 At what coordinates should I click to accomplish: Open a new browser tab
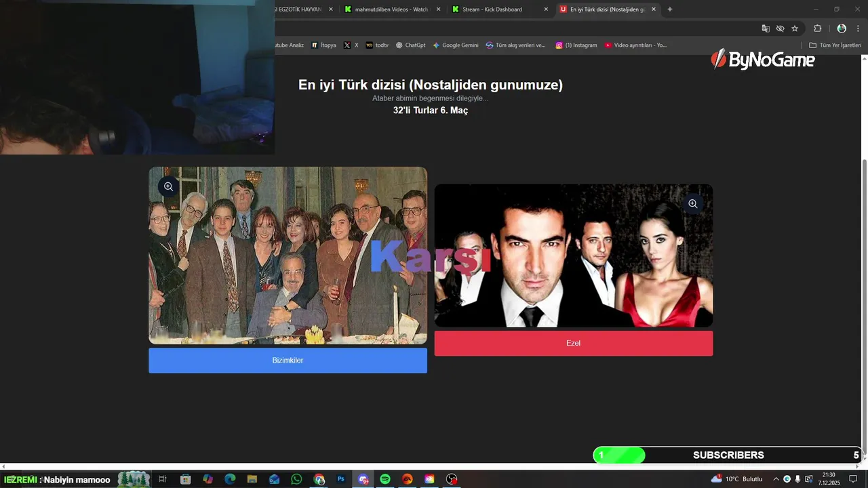coord(670,9)
